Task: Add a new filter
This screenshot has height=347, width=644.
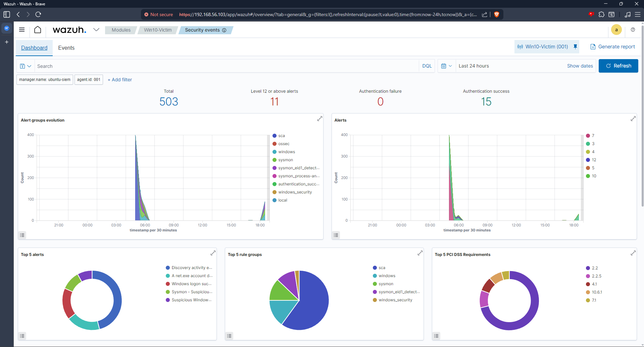Action: (120, 80)
